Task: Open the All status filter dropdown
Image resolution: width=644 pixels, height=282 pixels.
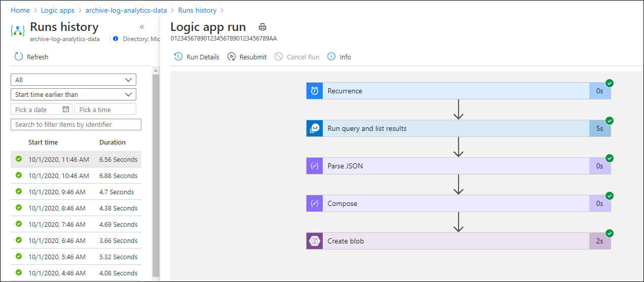Action: [x=73, y=80]
